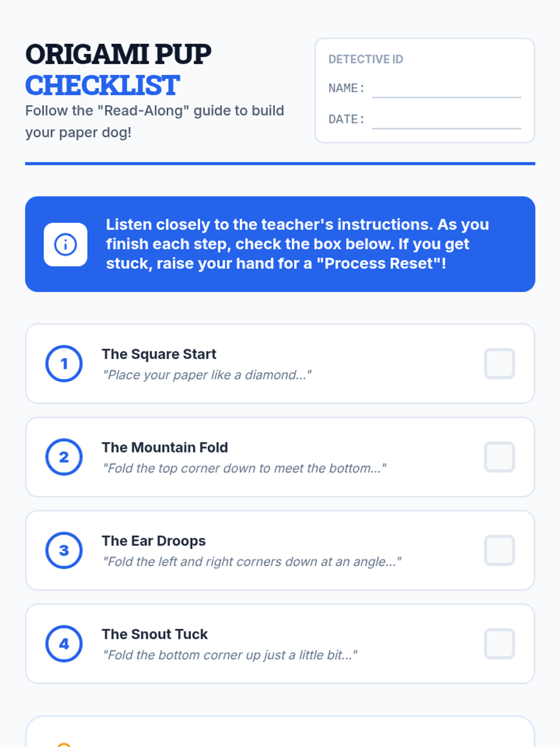Mark The Snout Tuck step as done
This screenshot has height=747, width=560.
499,644
